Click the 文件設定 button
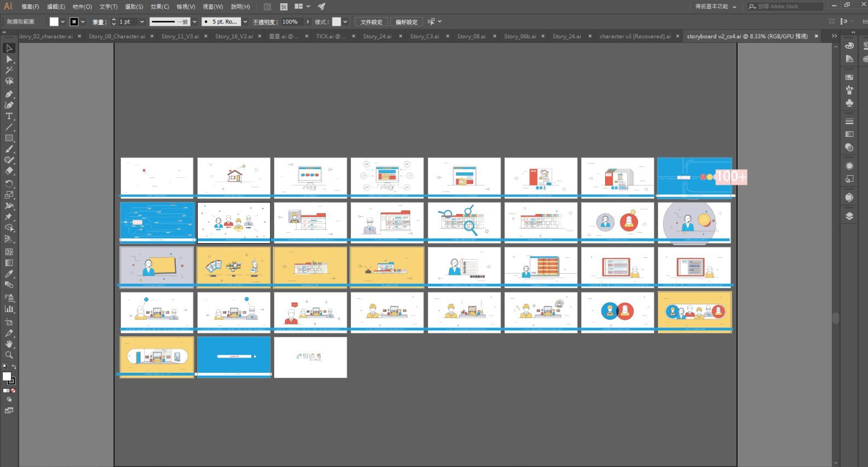The height and width of the screenshot is (467, 868). 371,22
